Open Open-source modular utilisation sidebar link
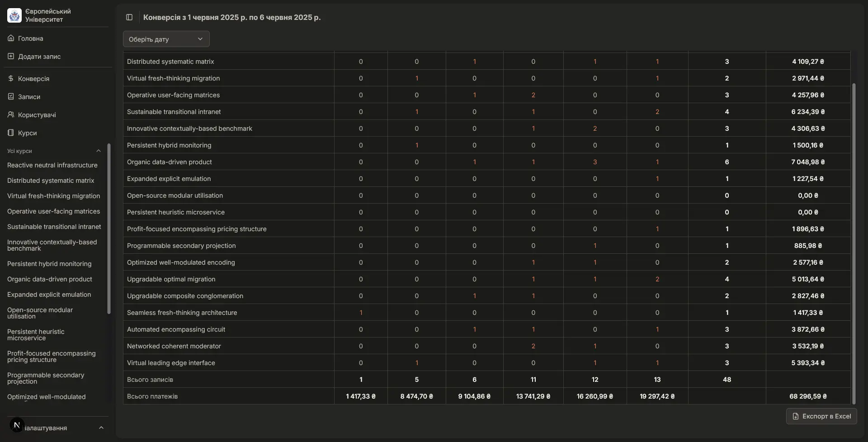Image resolution: width=868 pixels, height=442 pixels. (40, 313)
